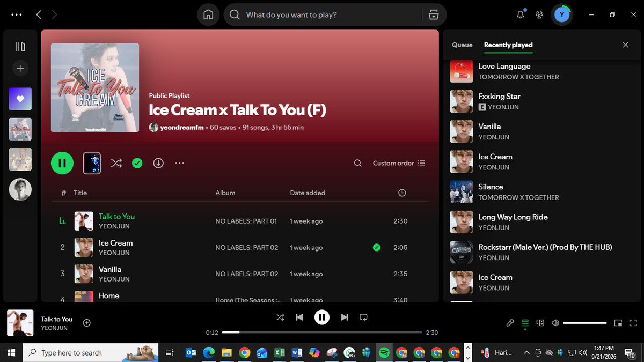Screen dimensions: 644x362
Task: Open NO LABELS: PART 01 album link
Action: [246, 221]
